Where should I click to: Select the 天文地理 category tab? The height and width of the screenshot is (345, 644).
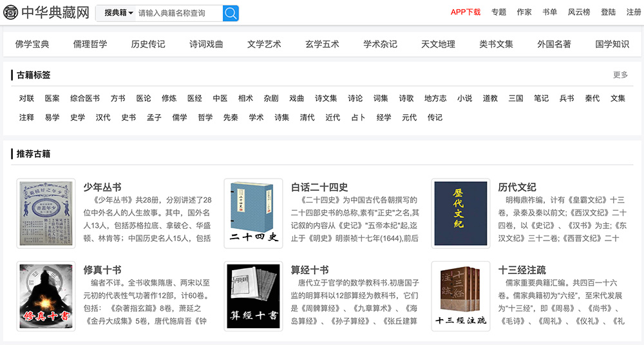click(x=438, y=44)
